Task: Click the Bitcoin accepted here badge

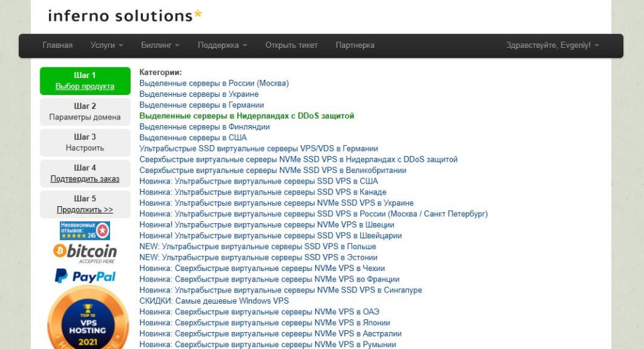Action: (85, 253)
